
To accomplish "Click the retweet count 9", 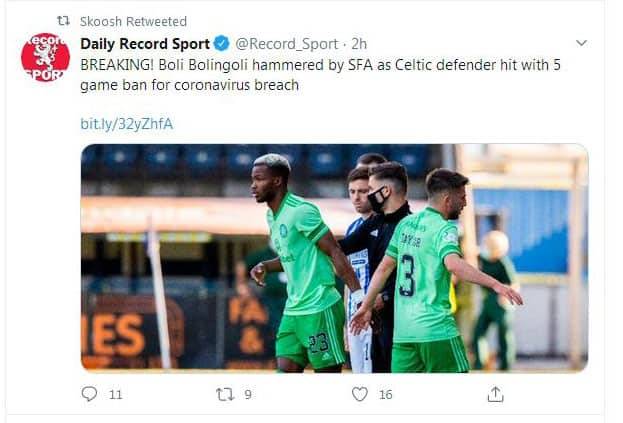I will (x=248, y=395).
